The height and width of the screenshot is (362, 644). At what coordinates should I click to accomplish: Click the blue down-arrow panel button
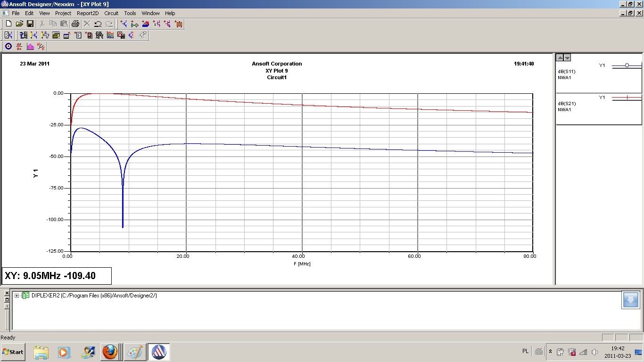630,300
